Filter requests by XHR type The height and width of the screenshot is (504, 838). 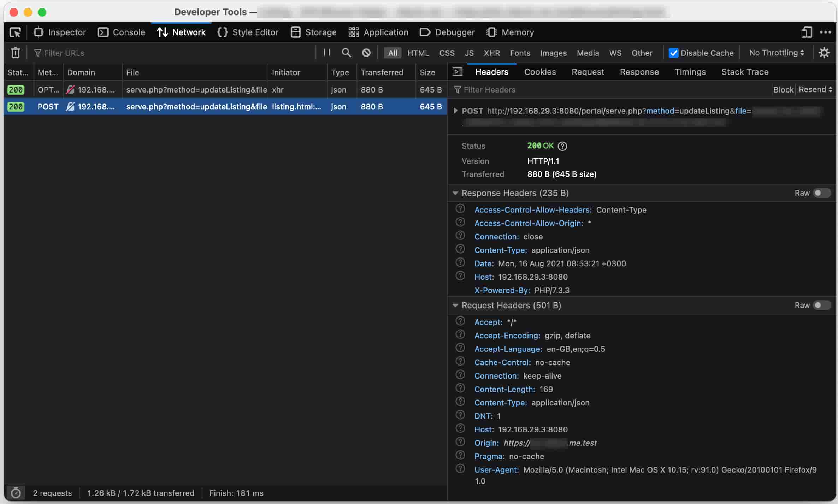[492, 53]
